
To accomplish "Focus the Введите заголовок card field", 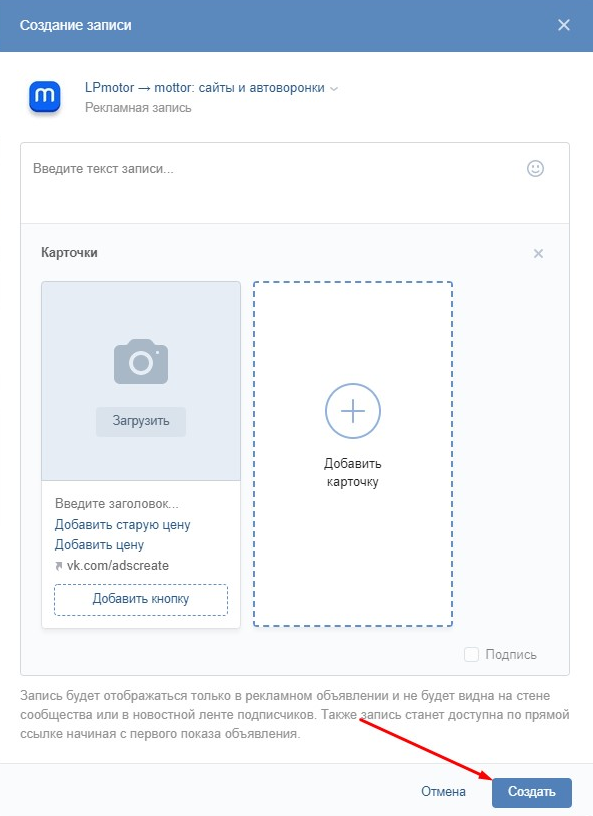I will pyautogui.click(x=141, y=504).
